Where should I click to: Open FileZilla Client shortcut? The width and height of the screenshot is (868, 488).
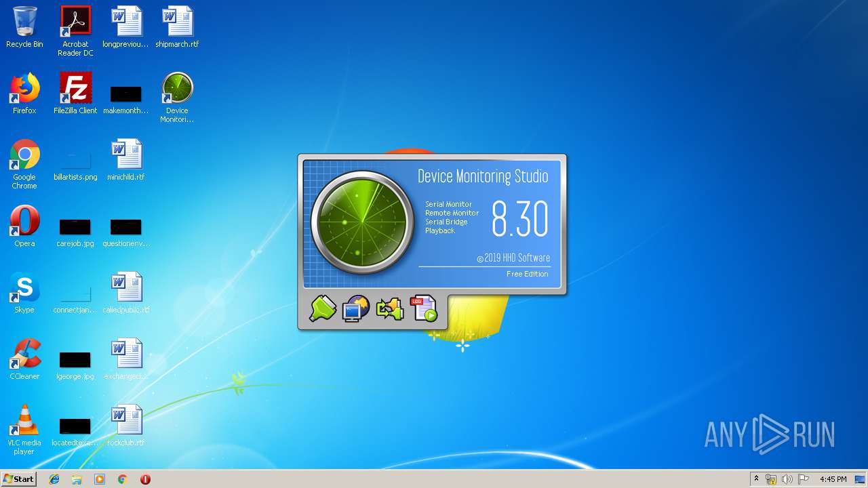coord(75,94)
